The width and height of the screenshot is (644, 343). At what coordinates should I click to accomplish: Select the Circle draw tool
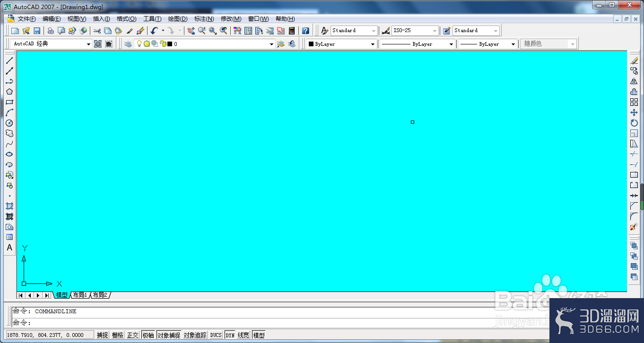(x=9, y=123)
